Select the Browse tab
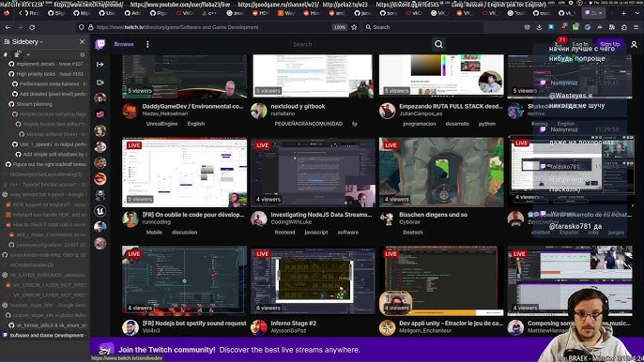The image size is (644, 362). [x=124, y=44]
